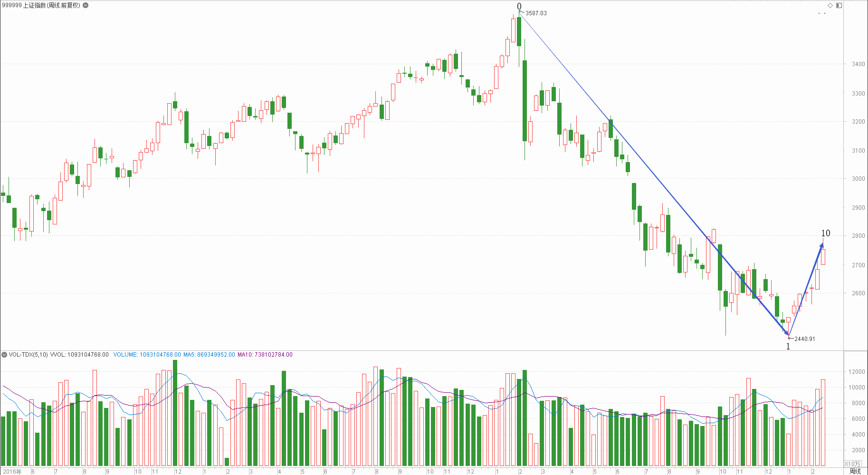Select the trend line point labeled 1

pyautogui.click(x=788, y=347)
